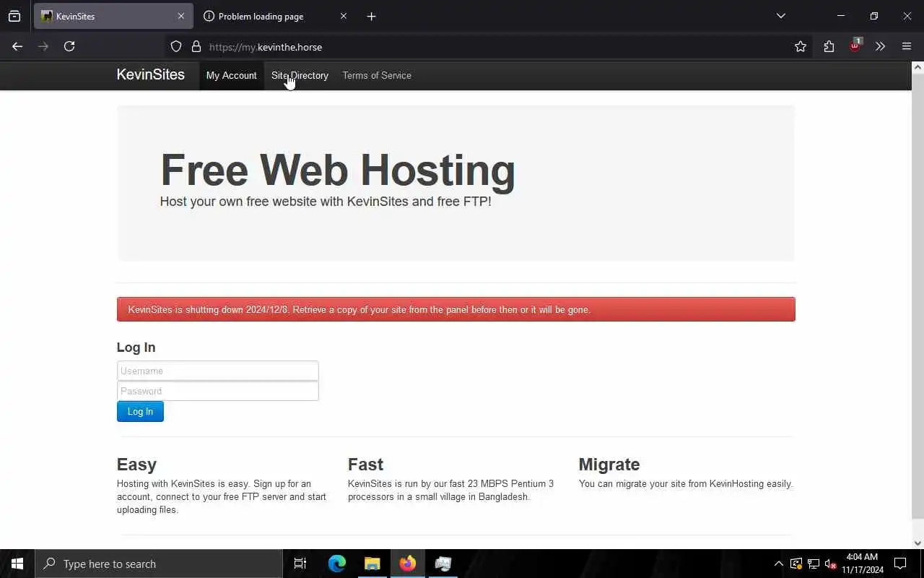Click the Fast section heading
The height and width of the screenshot is (578, 924).
click(x=365, y=464)
